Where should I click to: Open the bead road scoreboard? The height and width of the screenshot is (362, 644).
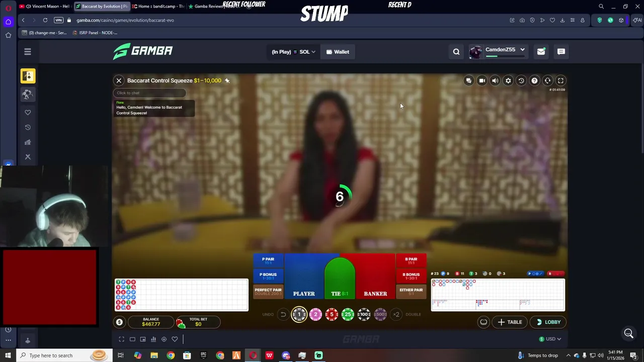click(x=181, y=295)
